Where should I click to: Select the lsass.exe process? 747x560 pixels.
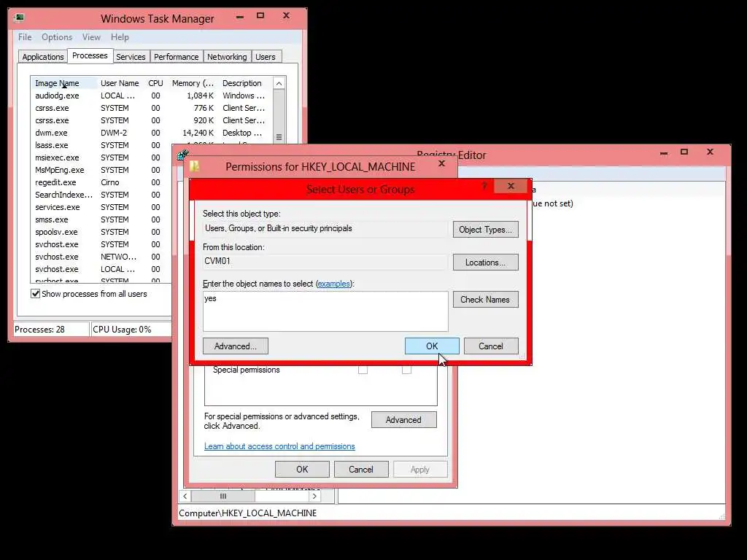pyautogui.click(x=52, y=145)
